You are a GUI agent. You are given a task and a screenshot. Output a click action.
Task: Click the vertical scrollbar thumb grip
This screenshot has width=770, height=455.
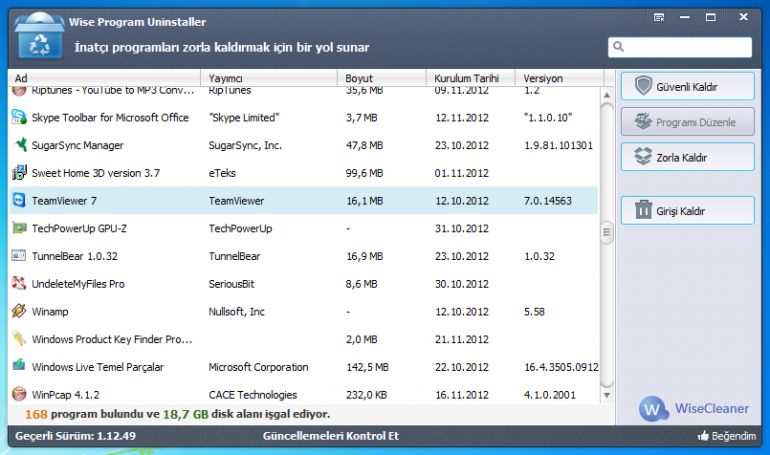coord(607,232)
